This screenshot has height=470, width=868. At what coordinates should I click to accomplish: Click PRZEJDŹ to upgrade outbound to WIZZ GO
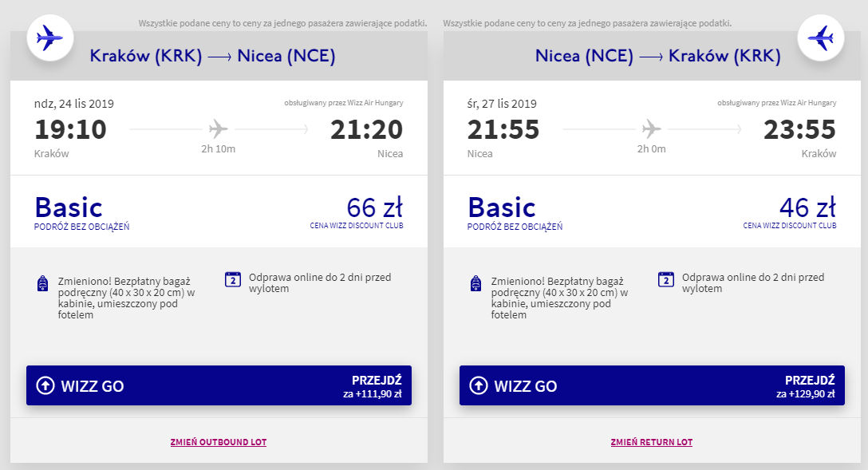(x=376, y=379)
